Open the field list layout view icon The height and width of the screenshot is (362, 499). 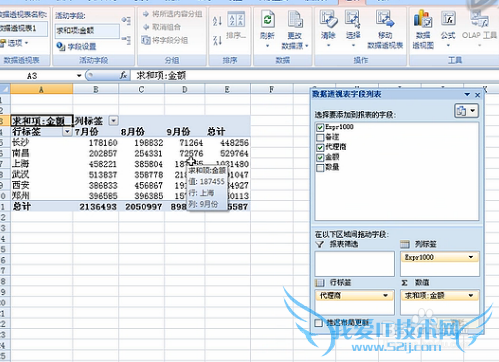(466, 111)
